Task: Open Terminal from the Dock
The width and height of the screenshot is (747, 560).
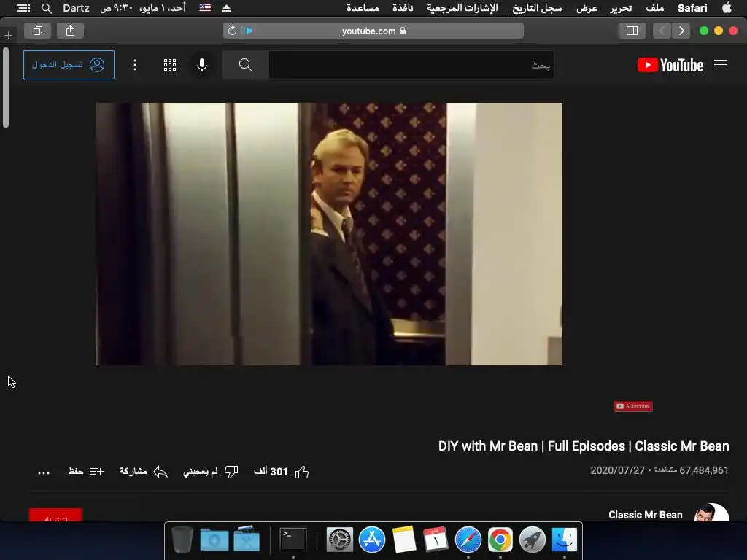Action: point(293,540)
